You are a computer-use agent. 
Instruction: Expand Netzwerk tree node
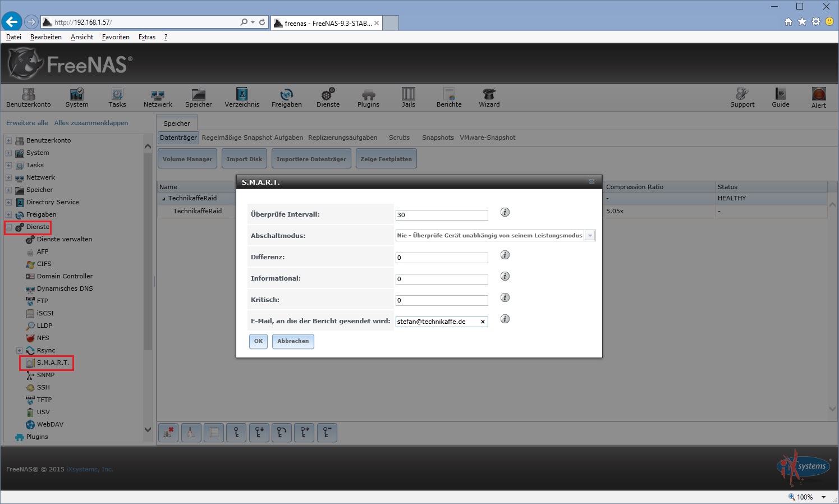(x=8, y=177)
